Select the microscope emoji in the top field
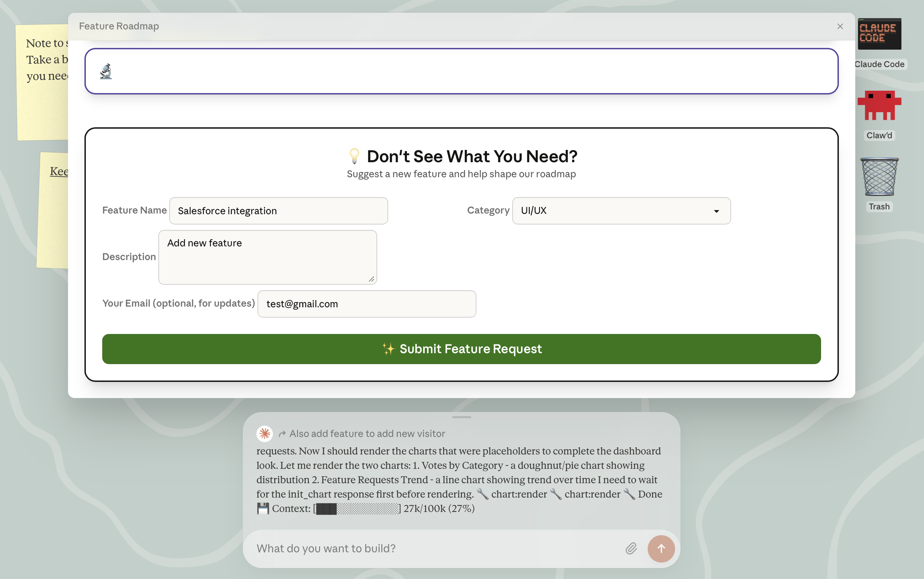This screenshot has width=924, height=579. pyautogui.click(x=106, y=71)
